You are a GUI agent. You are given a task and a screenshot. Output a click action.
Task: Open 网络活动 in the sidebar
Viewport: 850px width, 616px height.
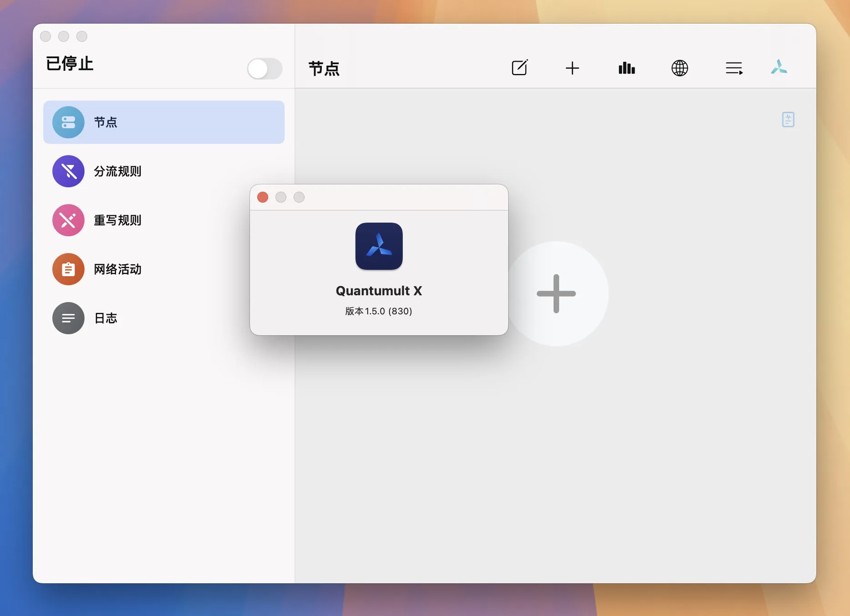pos(164,269)
